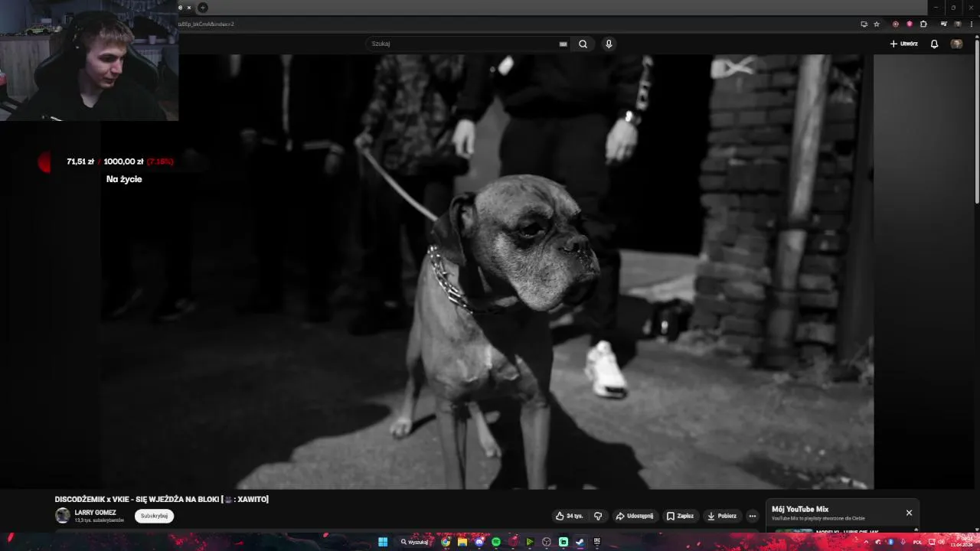980x551 pixels.
Task: Click the Mój YouTube Mix title
Action: pos(800,509)
